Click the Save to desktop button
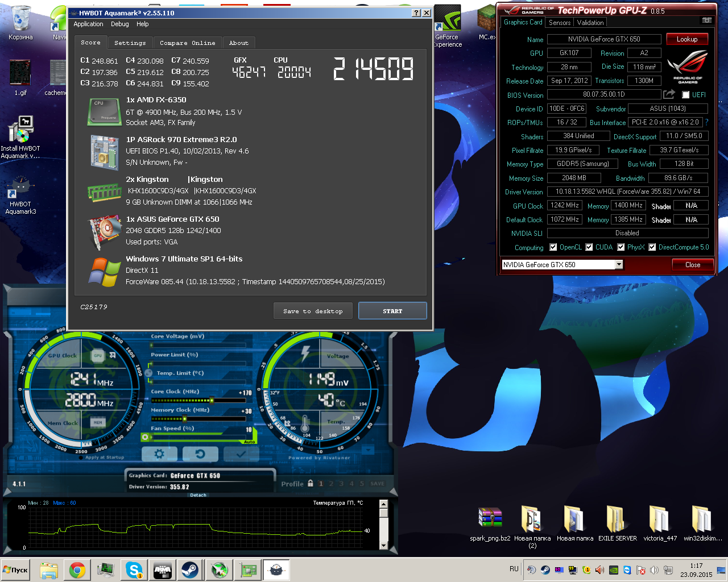Screen dimensions: 728x582 (313, 311)
